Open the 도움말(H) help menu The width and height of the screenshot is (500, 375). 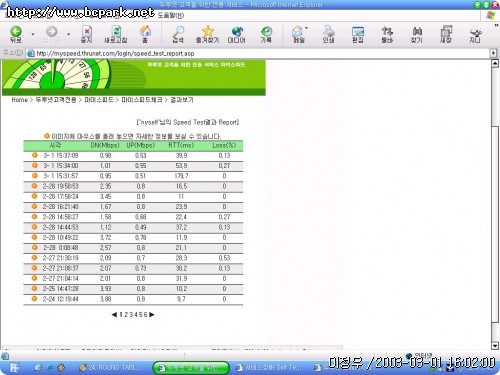click(x=171, y=15)
